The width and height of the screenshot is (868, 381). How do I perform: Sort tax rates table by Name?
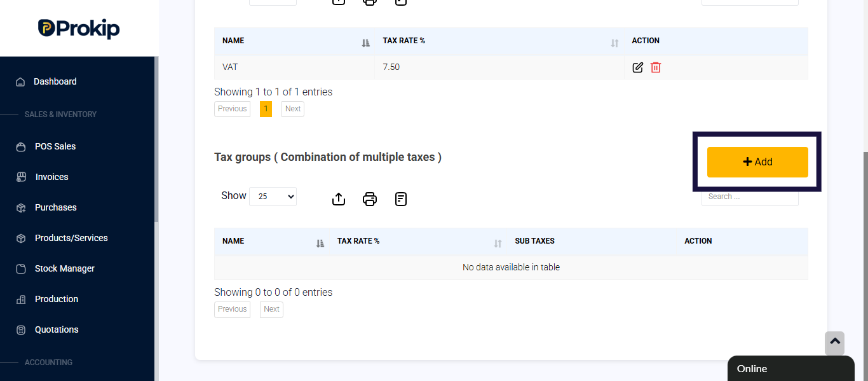coord(294,41)
